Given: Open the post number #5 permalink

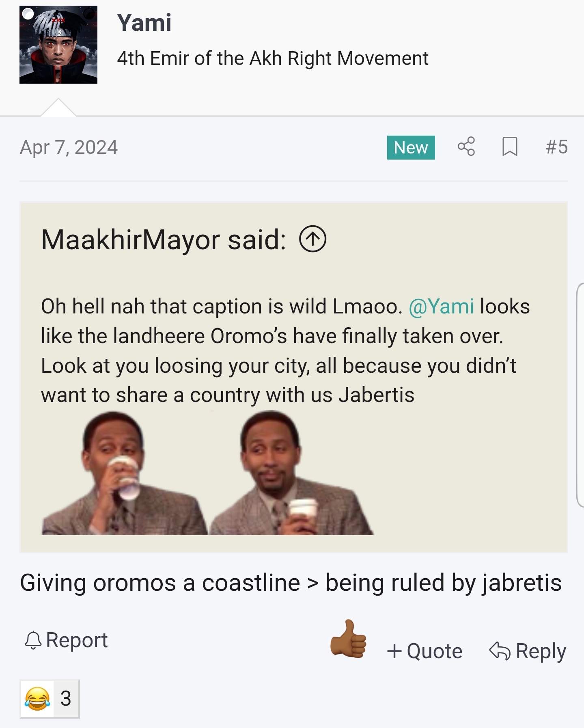Looking at the screenshot, I should pyautogui.click(x=556, y=147).
